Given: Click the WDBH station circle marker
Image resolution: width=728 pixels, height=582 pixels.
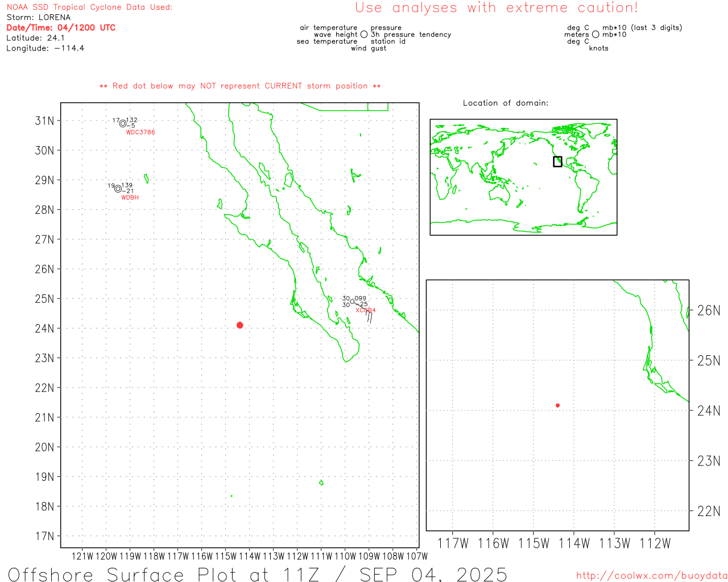Looking at the screenshot, I should (118, 189).
